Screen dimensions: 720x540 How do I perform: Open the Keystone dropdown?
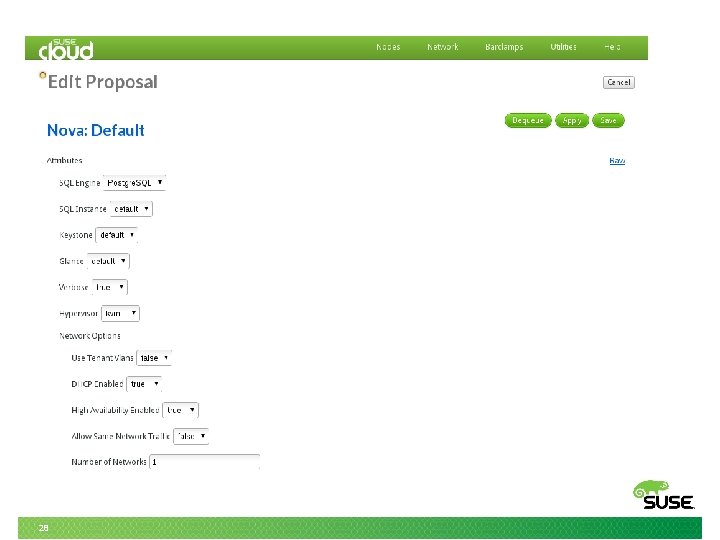116,235
